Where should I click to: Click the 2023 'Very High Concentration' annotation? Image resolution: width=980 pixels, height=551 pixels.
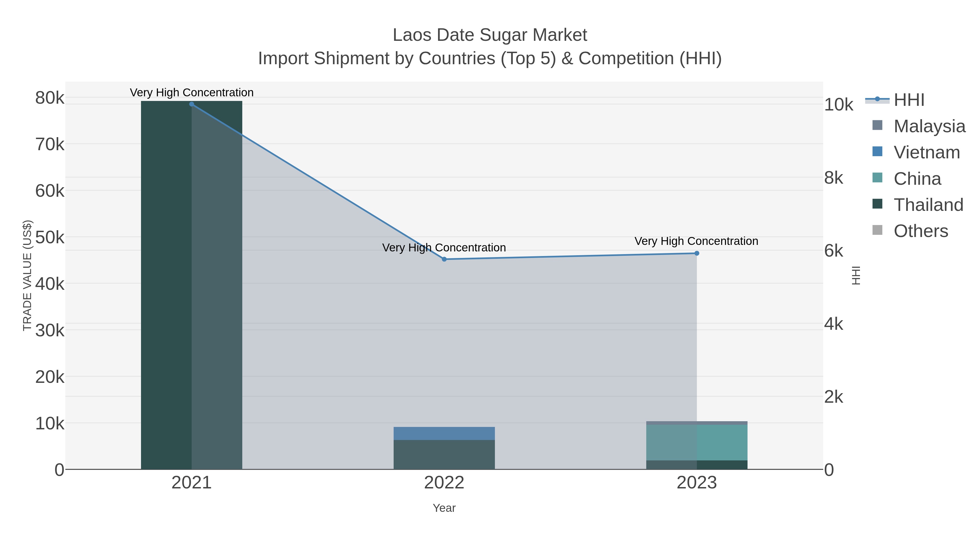coord(696,241)
